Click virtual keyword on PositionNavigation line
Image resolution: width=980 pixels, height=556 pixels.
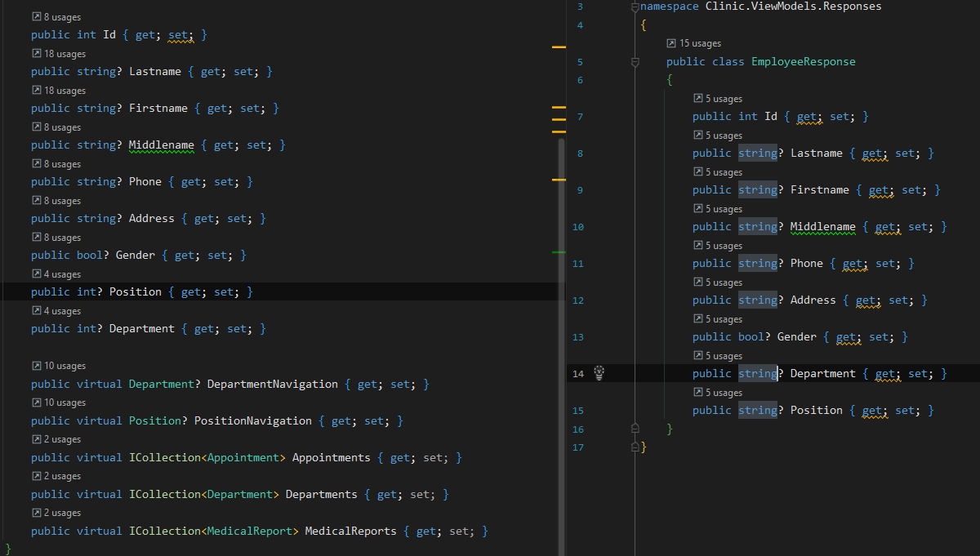(100, 420)
